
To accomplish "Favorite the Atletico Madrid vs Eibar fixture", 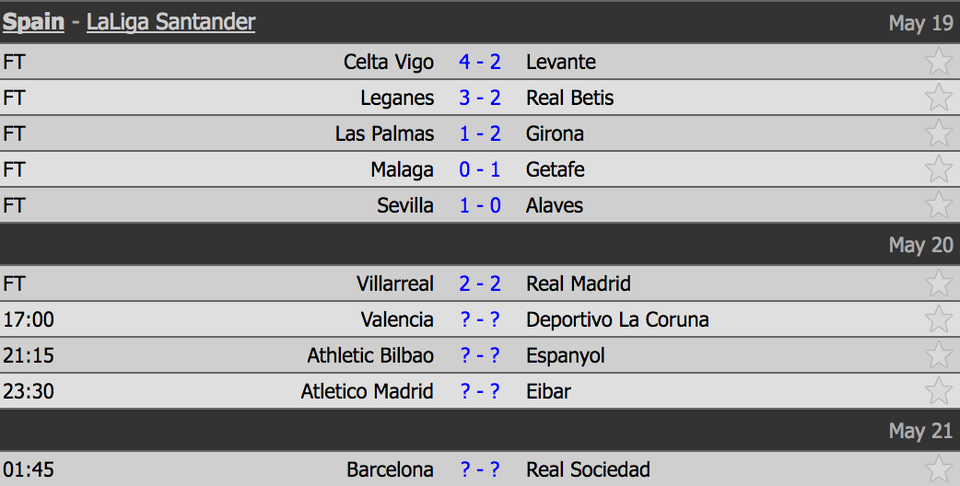I will [x=939, y=391].
